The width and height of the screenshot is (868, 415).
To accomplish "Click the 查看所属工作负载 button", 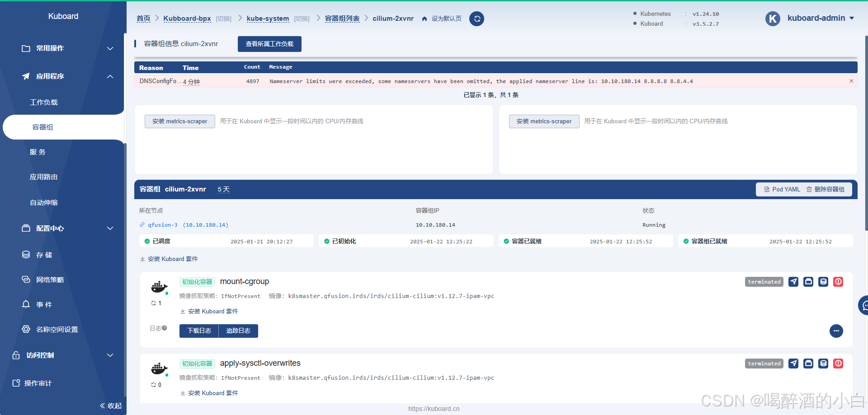I will (x=269, y=44).
